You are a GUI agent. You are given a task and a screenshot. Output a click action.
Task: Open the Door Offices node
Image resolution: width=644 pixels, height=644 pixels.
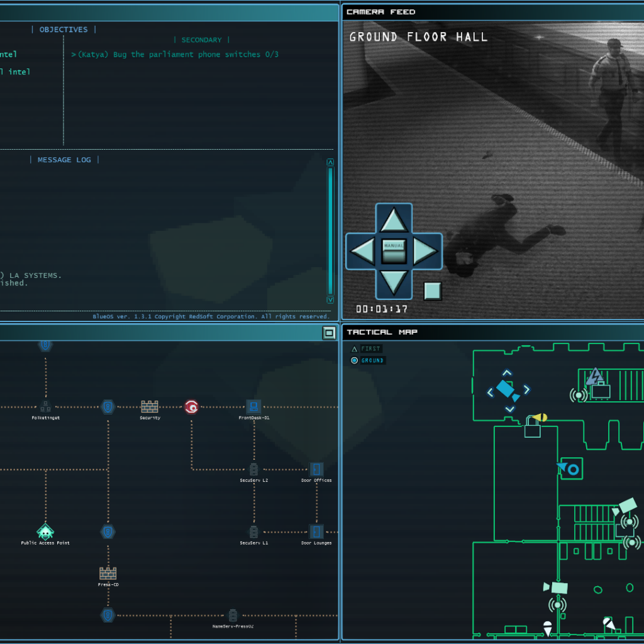tap(316, 470)
